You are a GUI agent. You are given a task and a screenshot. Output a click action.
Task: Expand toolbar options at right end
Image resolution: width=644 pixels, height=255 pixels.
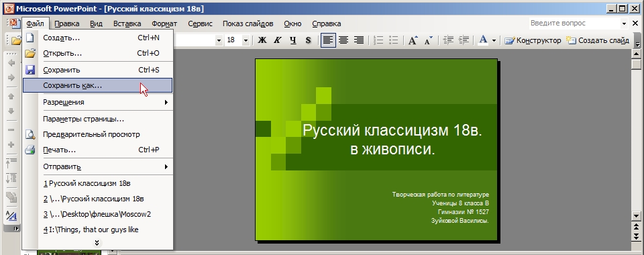pos(637,40)
